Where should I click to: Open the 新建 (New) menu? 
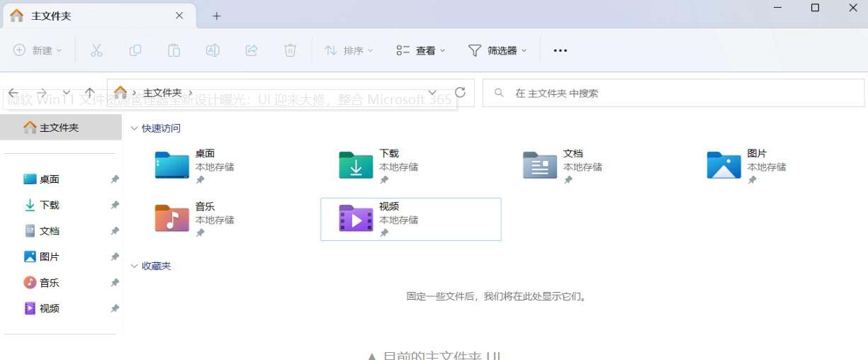38,50
